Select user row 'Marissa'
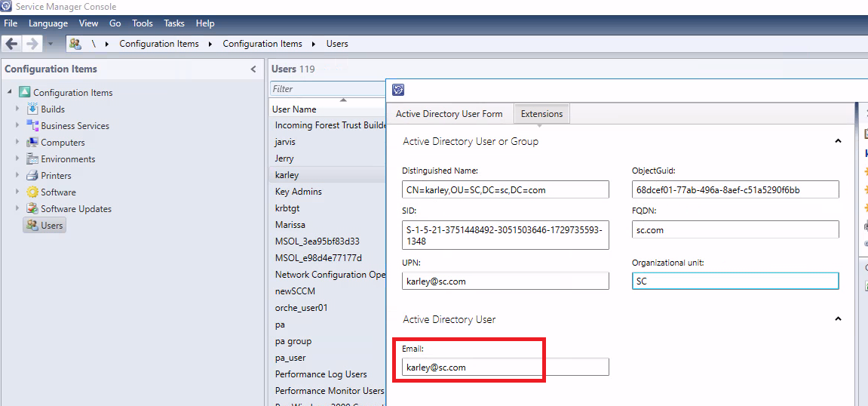Viewport: 868px width, 406px height. coord(327,225)
